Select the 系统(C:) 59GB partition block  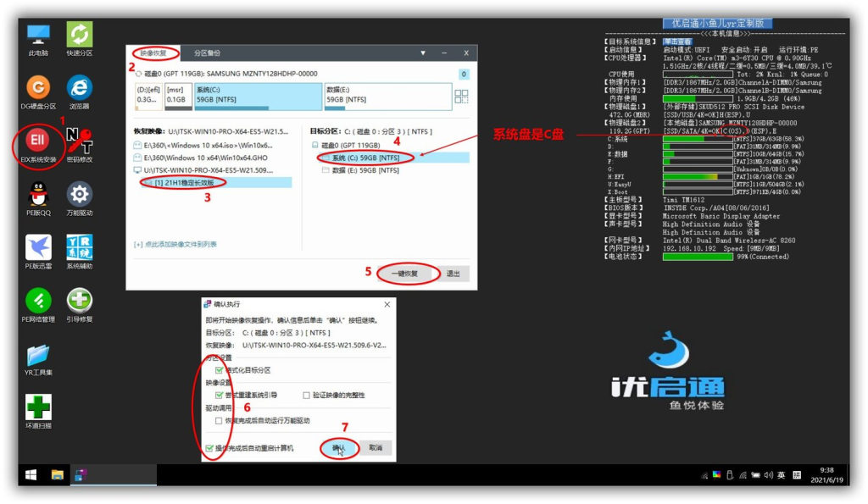tap(258, 95)
